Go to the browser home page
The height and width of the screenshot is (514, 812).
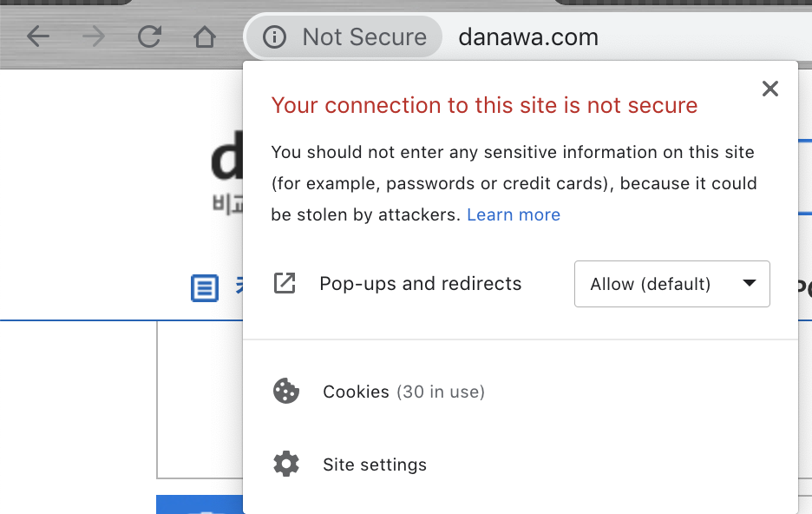(x=204, y=37)
